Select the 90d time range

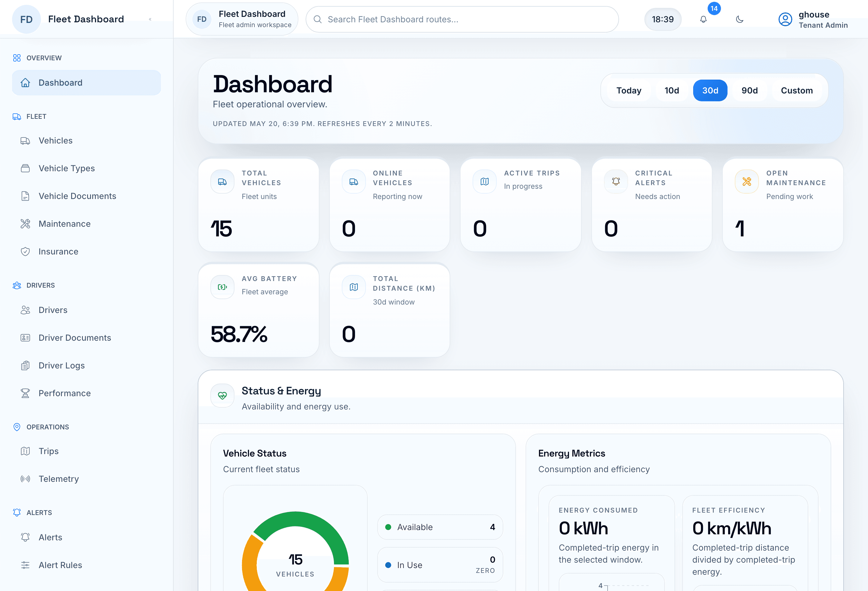(x=749, y=90)
